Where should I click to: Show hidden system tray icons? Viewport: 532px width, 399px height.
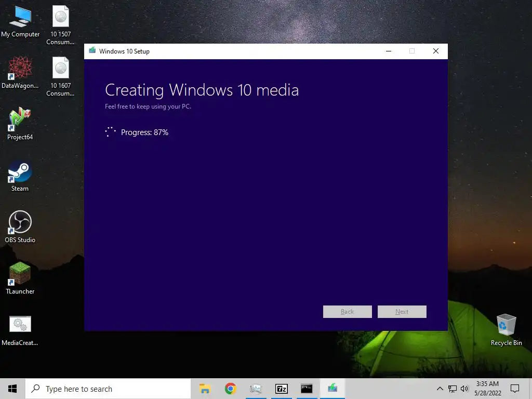coord(440,389)
